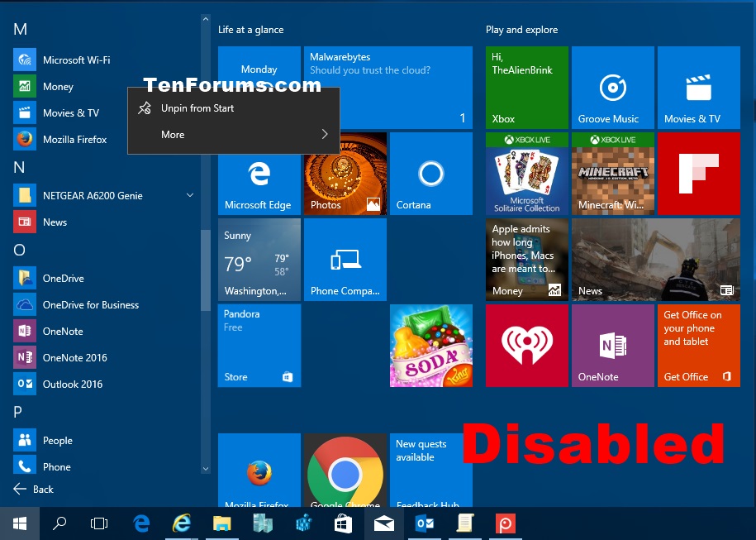Expand the More context submenu arrow
This screenshot has height=540, width=756.
pos(326,134)
